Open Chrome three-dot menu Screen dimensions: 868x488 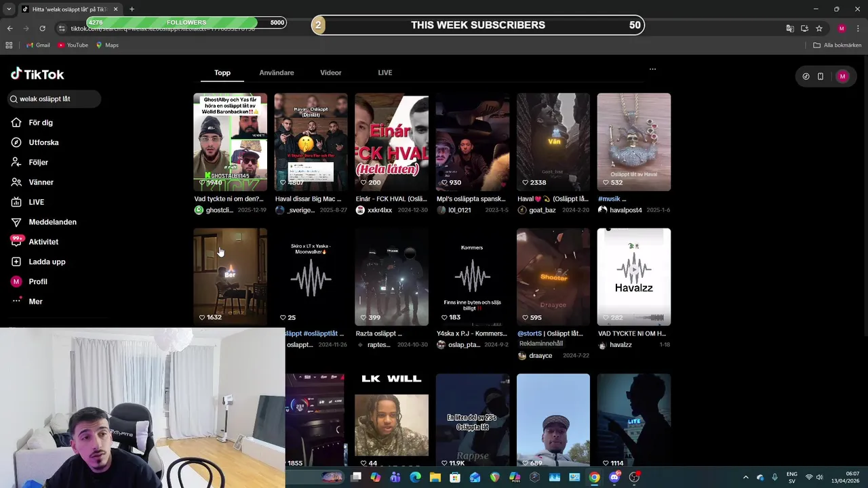click(x=858, y=28)
